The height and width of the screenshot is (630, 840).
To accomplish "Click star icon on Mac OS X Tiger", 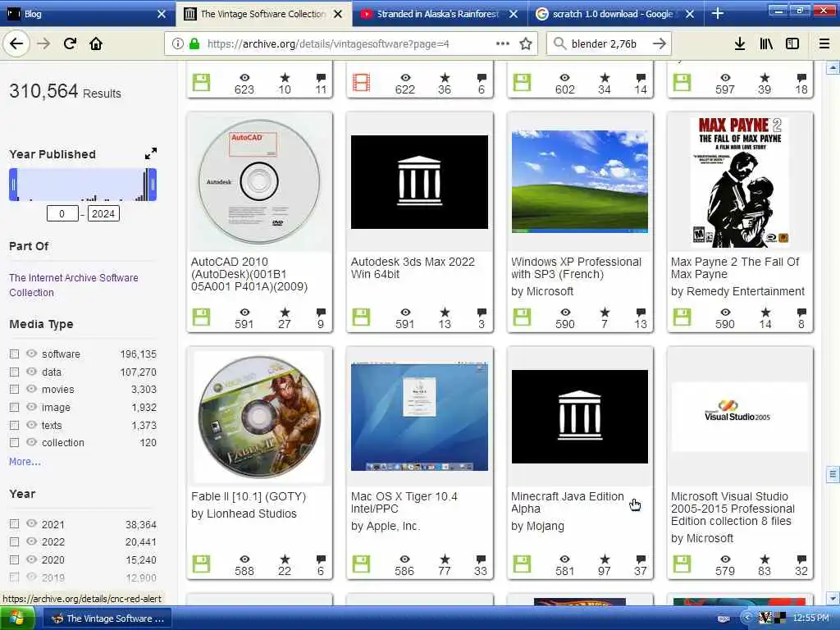I will 445,559.
